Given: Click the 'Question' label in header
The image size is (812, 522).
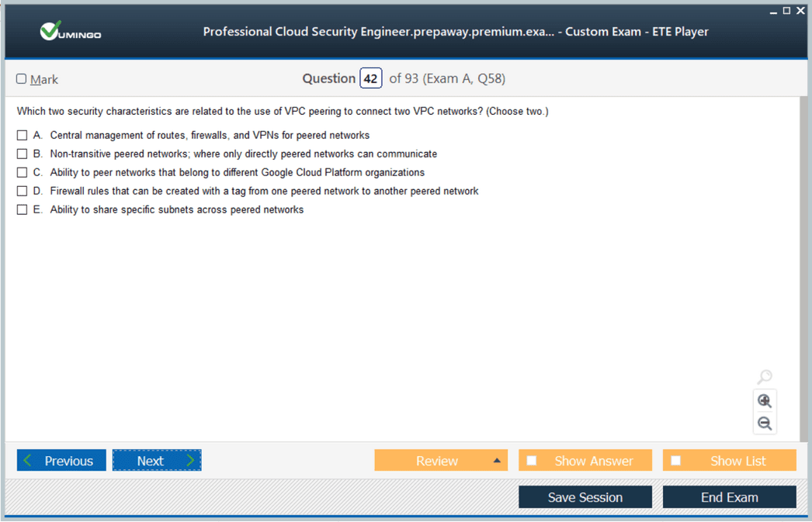Looking at the screenshot, I should pos(329,78).
